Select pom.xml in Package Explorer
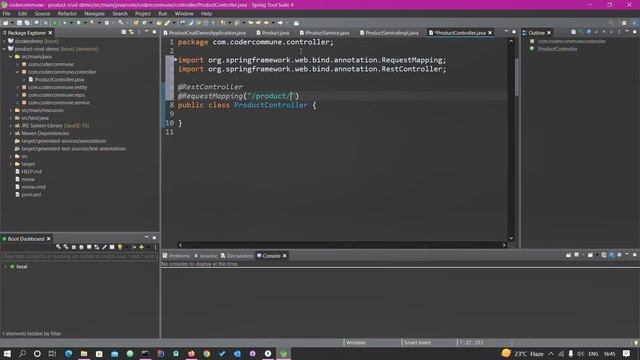640x360 pixels. (31, 195)
